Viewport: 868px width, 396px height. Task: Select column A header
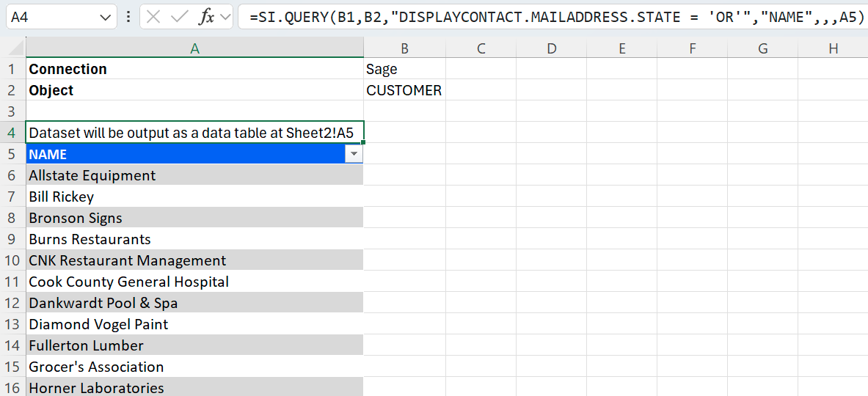[194, 48]
